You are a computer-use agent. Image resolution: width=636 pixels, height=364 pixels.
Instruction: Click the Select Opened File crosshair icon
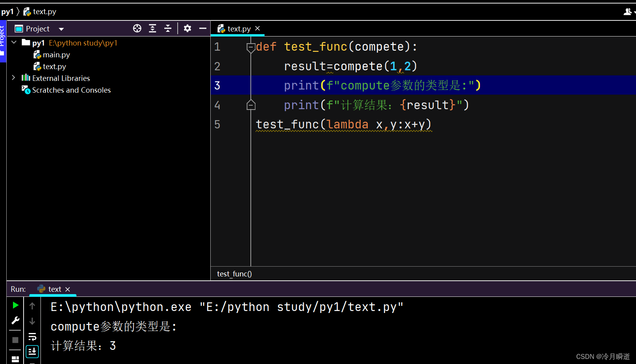137,28
